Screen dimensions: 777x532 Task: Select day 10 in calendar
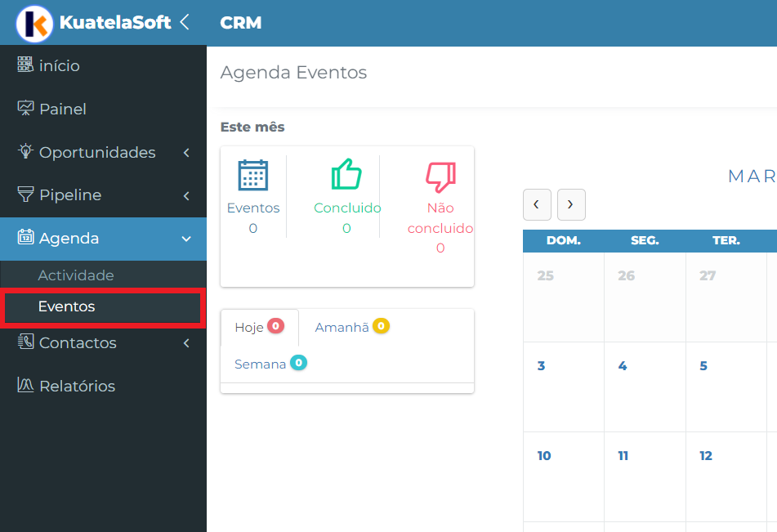(x=564, y=476)
